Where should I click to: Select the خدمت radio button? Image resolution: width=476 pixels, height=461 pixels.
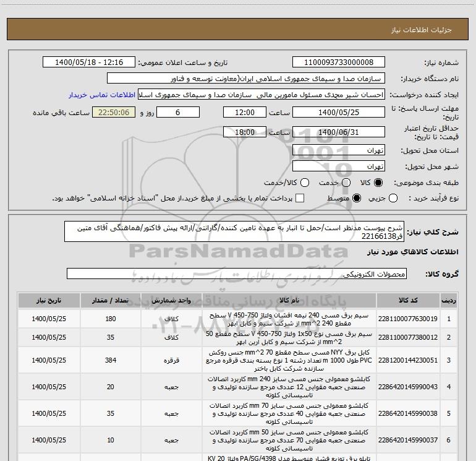[346, 183]
